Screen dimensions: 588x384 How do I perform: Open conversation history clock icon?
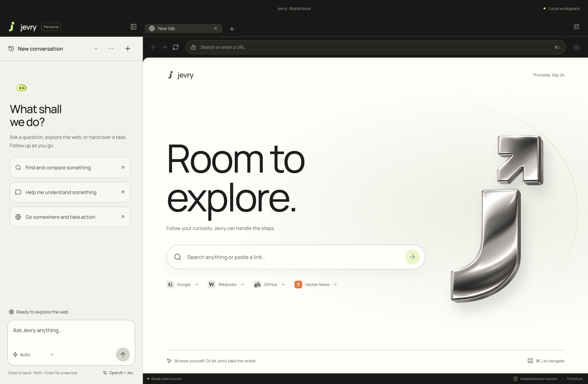pyautogui.click(x=11, y=48)
